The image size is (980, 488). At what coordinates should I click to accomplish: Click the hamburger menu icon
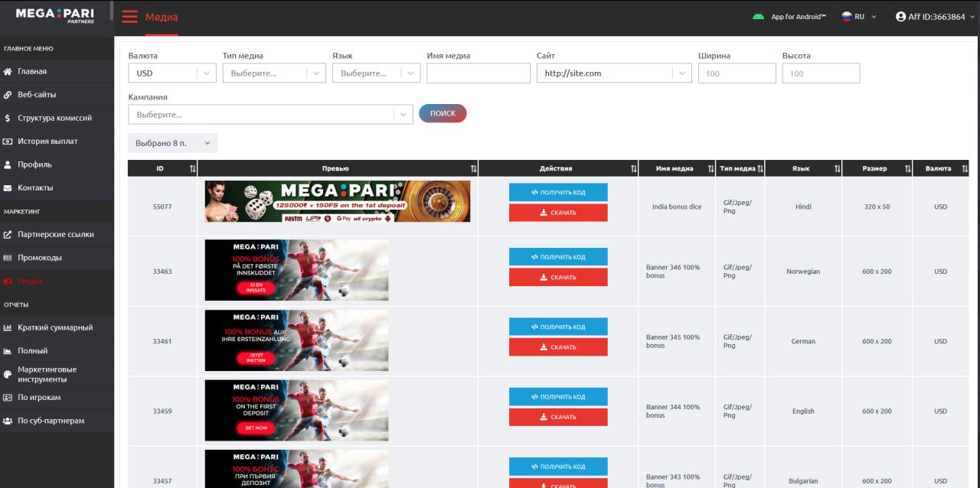[x=129, y=17]
